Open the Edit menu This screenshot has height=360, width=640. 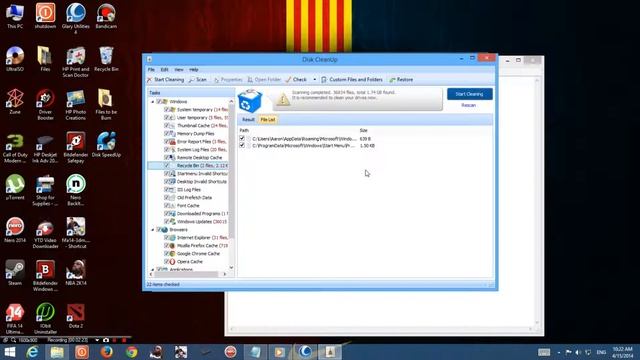pyautogui.click(x=164, y=70)
